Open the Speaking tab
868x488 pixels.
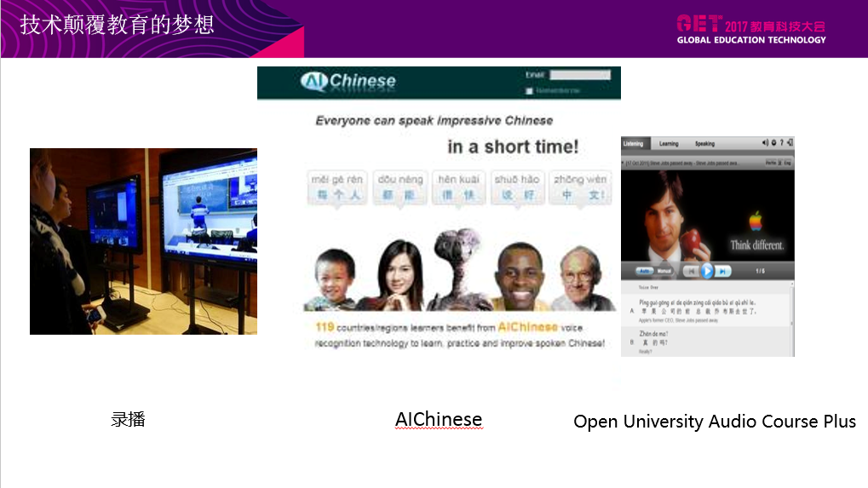pyautogui.click(x=704, y=143)
